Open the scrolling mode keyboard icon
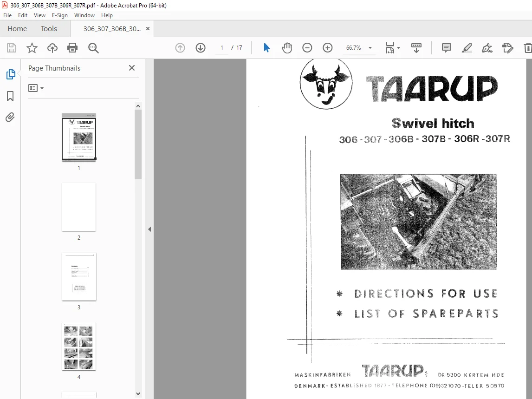Viewport: 532px width, 399px height. (x=416, y=48)
